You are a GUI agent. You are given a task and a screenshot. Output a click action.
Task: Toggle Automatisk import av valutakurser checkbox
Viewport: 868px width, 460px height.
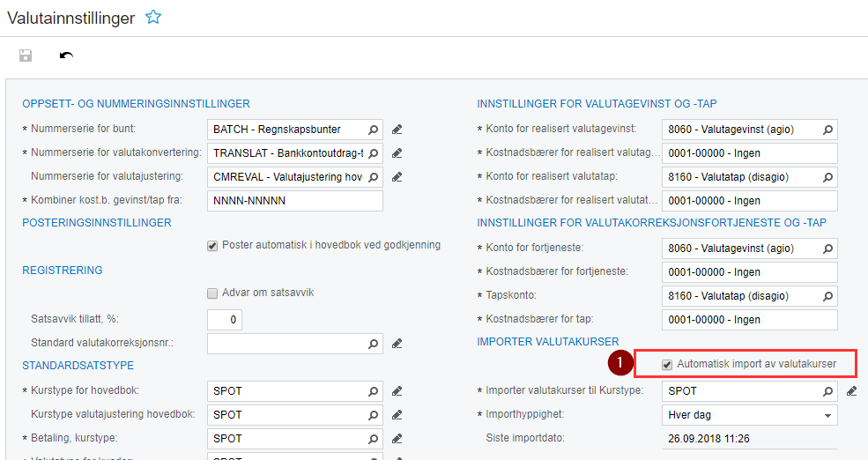(x=668, y=364)
